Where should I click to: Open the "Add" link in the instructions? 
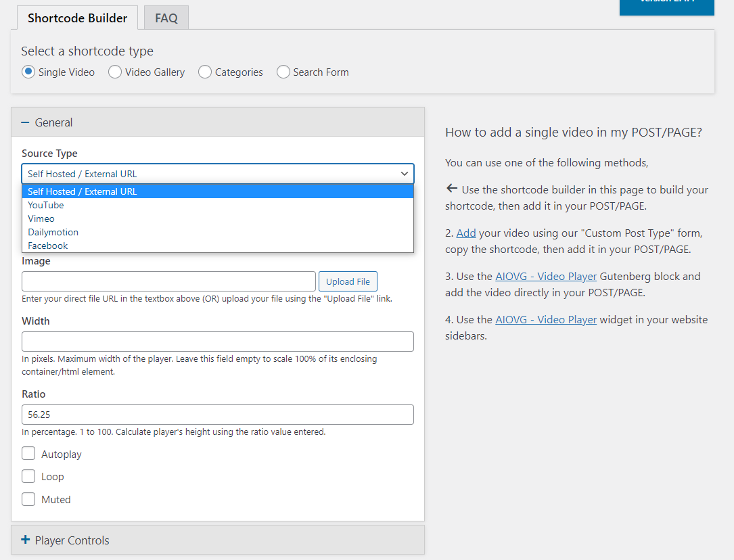click(465, 233)
